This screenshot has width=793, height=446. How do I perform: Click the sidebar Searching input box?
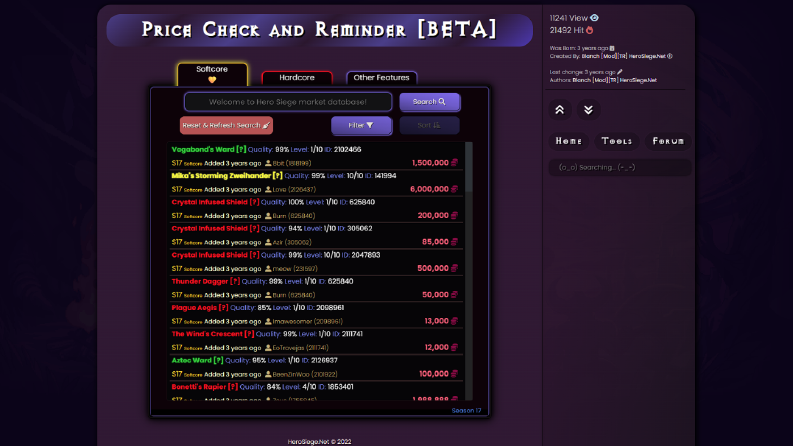pyautogui.click(x=620, y=167)
